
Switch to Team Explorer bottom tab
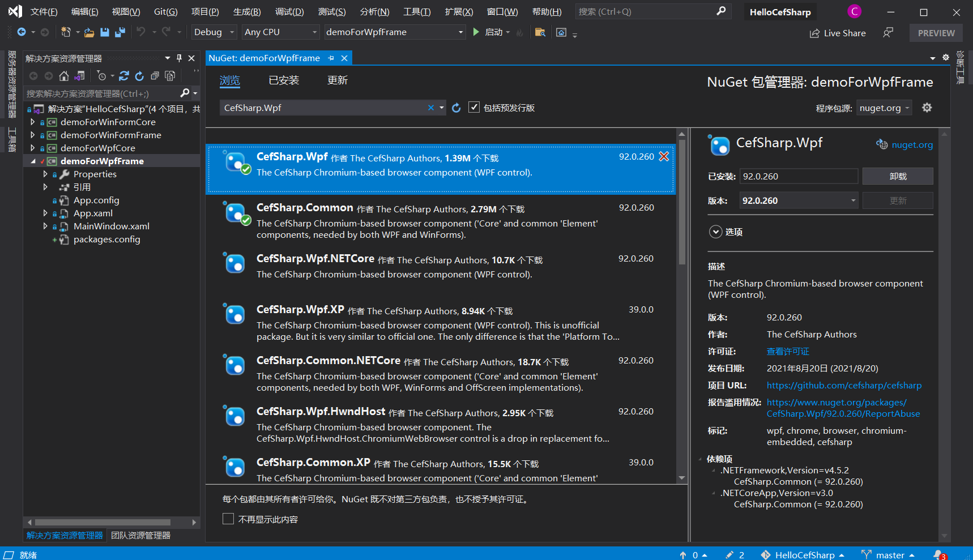point(140,535)
